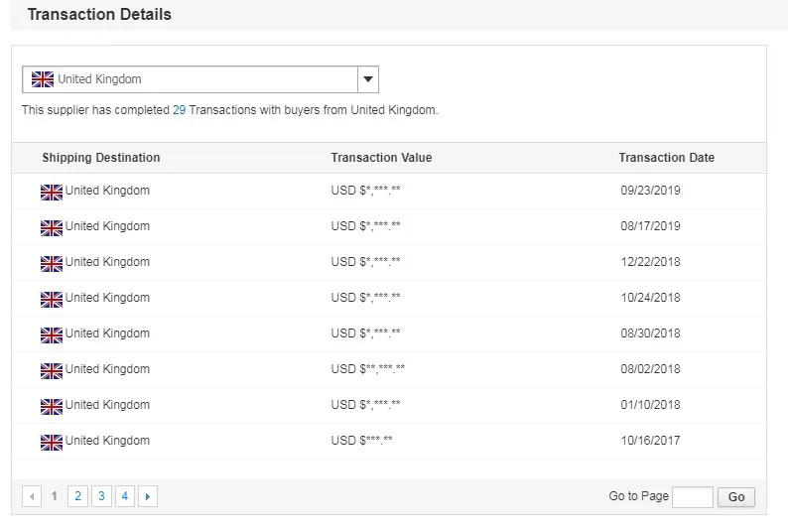The width and height of the screenshot is (788, 532).
Task: Open page 4 of transactions
Action: [125, 496]
